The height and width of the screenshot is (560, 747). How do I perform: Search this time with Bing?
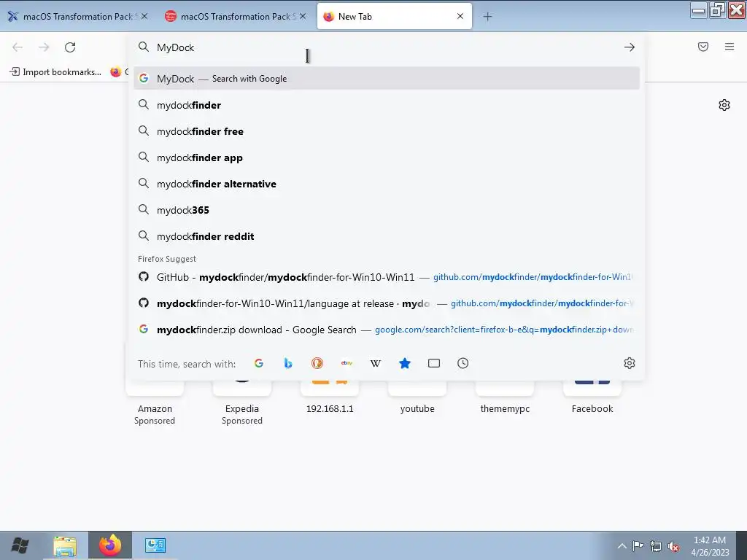pyautogui.click(x=287, y=363)
